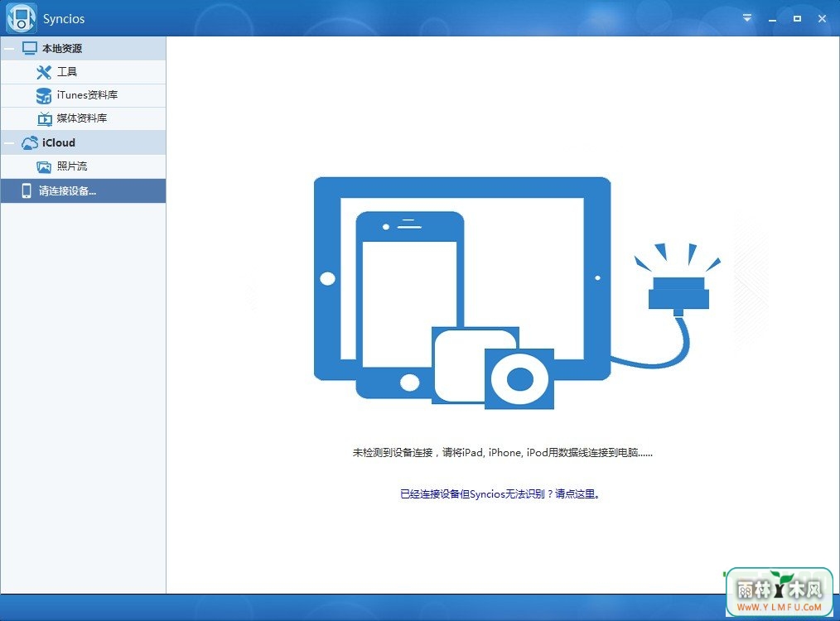Collapse the 本地资源 section
The image size is (840, 621).
click(x=9, y=49)
